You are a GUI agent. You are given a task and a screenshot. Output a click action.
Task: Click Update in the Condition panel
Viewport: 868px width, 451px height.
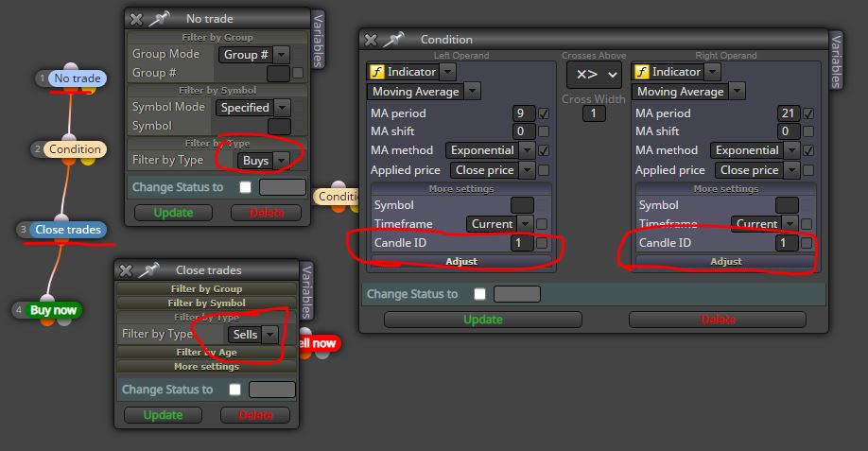pos(483,320)
